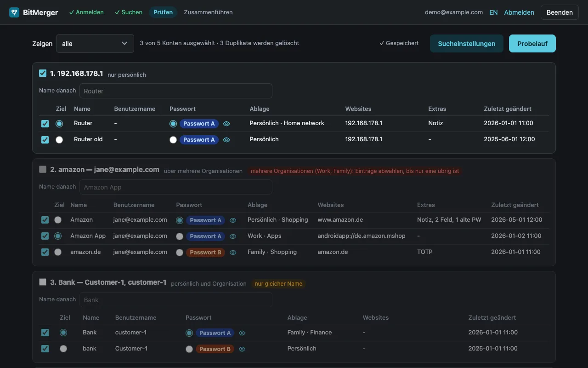Image resolution: width=588 pixels, height=368 pixels.
Task: Select the Prüfen step
Action: 163,12
